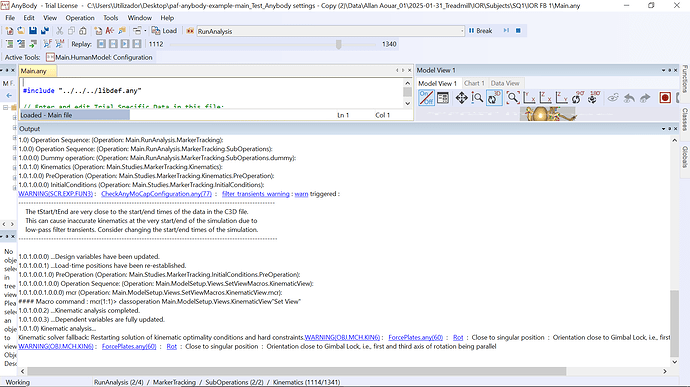Select the Pan four-arrow tool
Image resolution: width=690 pixels, height=387 pixels.
461,98
